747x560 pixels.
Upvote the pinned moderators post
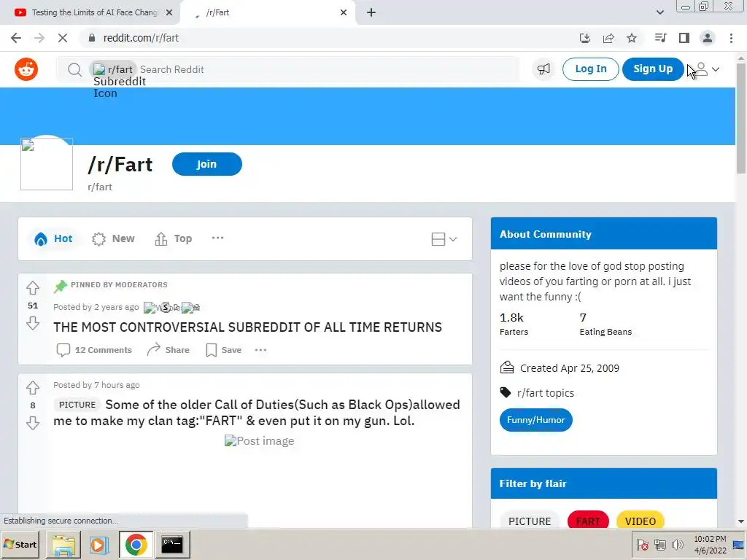33,287
